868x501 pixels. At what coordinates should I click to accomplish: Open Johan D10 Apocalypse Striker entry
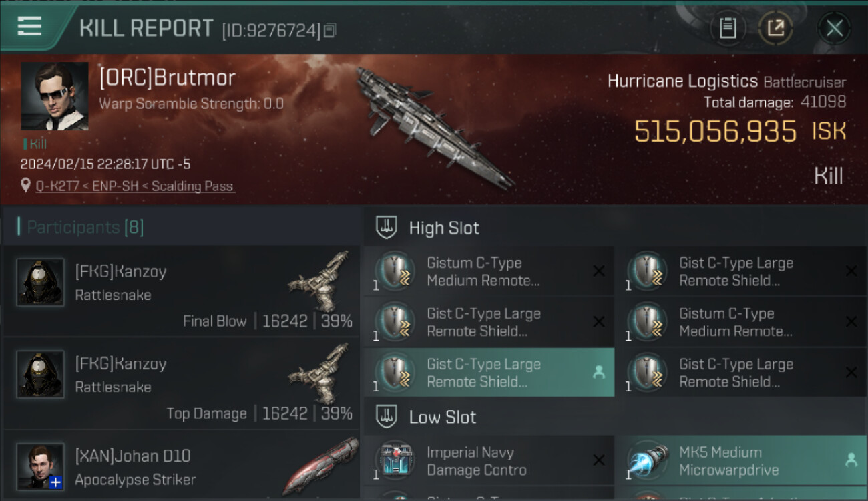pyautogui.click(x=181, y=466)
